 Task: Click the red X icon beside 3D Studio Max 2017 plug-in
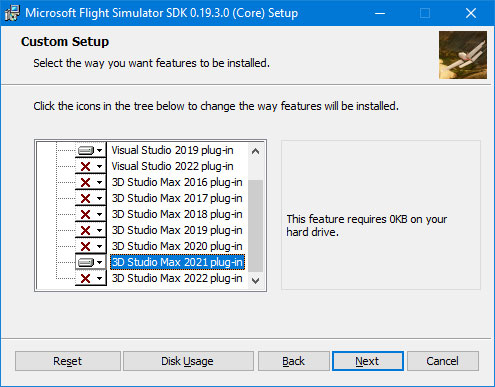pyautogui.click(x=86, y=198)
